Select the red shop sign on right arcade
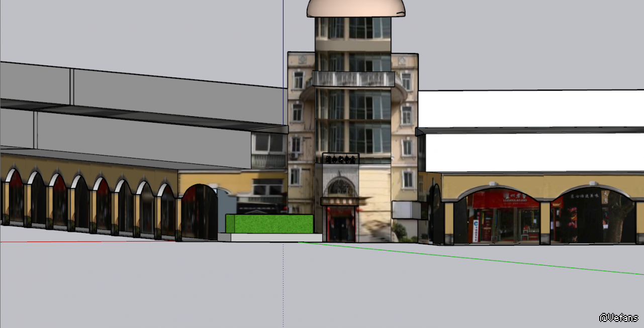644x328 pixels. tap(503, 197)
